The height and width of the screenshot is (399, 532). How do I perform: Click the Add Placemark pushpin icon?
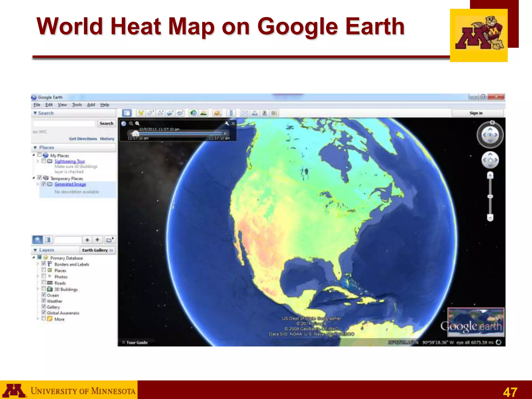141,113
